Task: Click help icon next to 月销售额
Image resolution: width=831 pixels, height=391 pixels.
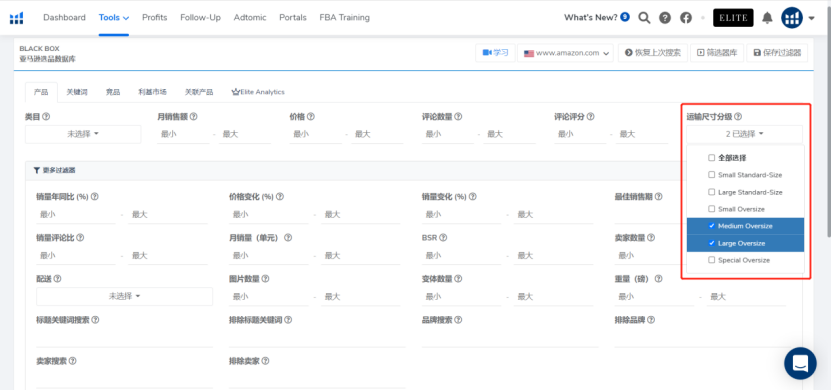Action: [193, 117]
